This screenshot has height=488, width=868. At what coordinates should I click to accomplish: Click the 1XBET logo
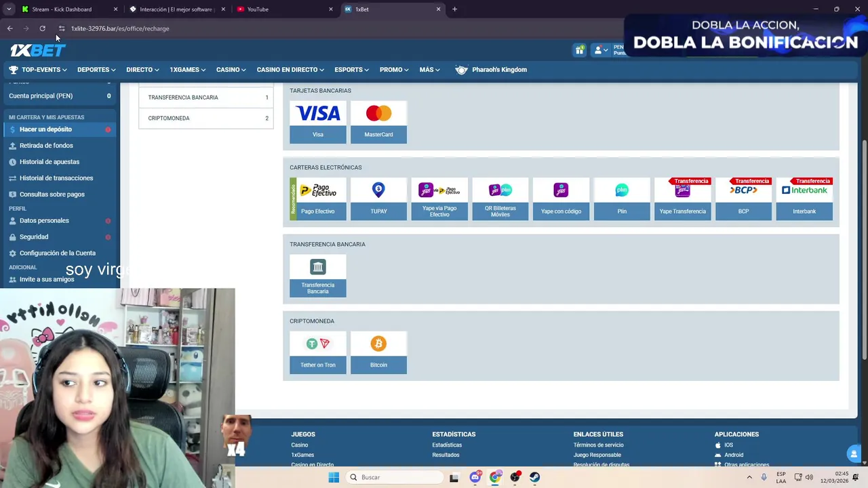pyautogui.click(x=37, y=50)
